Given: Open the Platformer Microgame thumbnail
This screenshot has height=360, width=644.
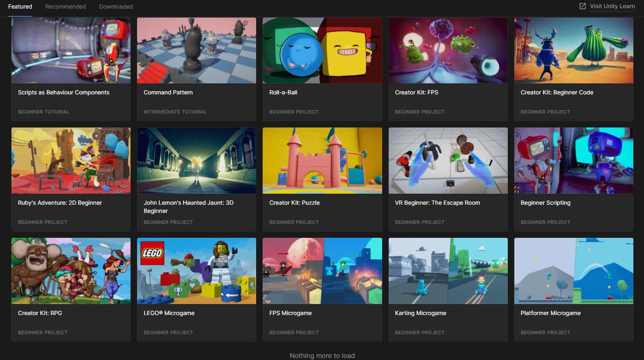Looking at the screenshot, I should point(574,271).
